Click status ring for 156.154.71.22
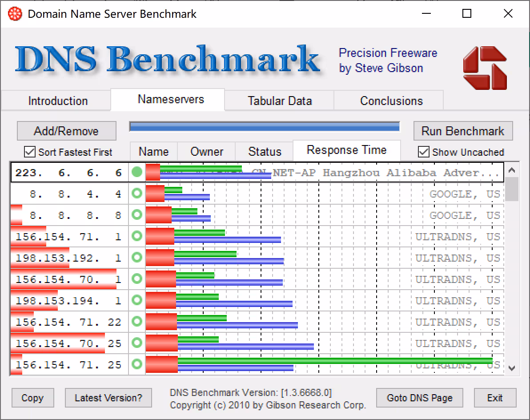The width and height of the screenshot is (530, 420). coord(137,321)
